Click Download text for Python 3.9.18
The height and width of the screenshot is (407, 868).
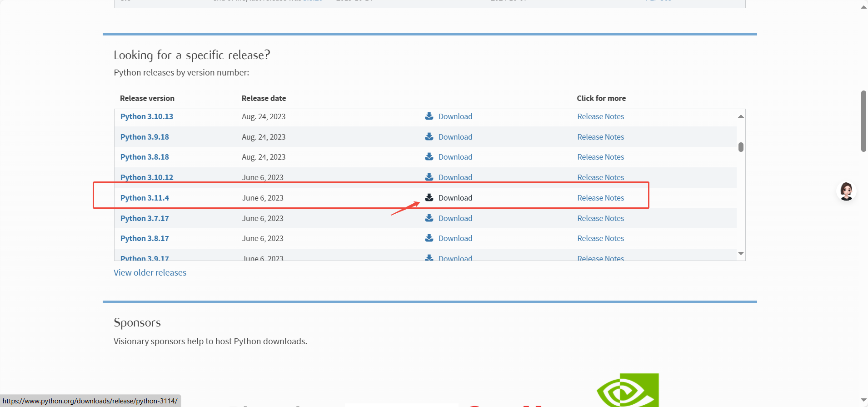[x=455, y=137]
